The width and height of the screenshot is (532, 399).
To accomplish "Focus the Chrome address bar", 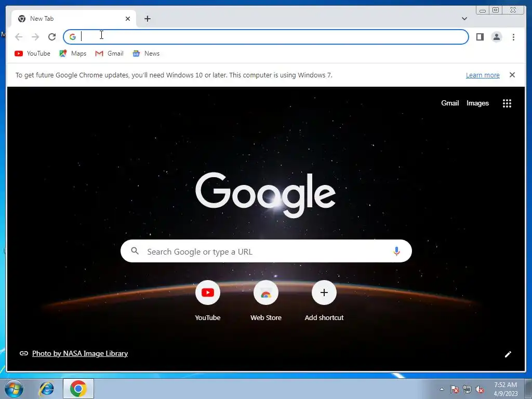I will (265, 37).
